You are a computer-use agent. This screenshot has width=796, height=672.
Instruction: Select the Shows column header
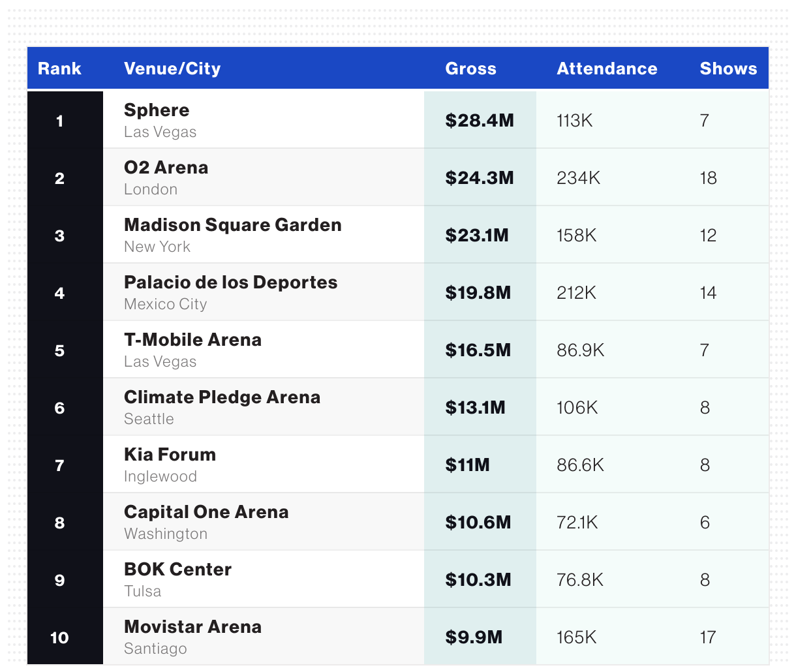point(728,69)
